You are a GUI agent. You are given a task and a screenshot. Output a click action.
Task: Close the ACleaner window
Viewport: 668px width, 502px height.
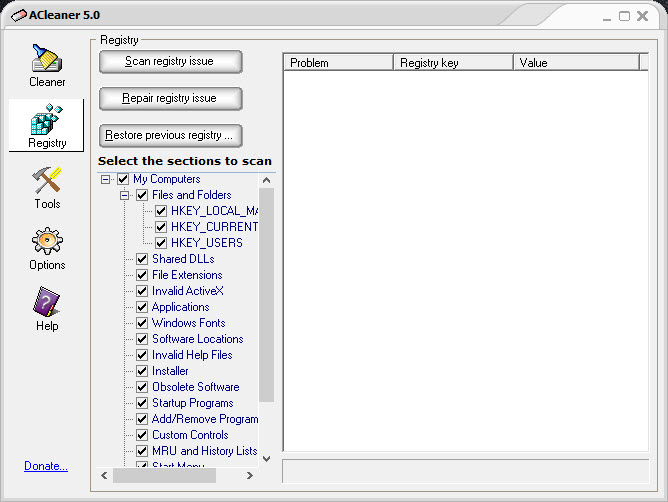click(642, 16)
